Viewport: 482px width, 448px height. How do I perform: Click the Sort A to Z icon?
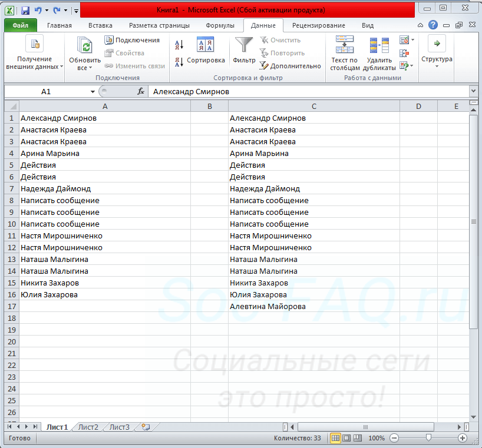pyautogui.click(x=180, y=45)
